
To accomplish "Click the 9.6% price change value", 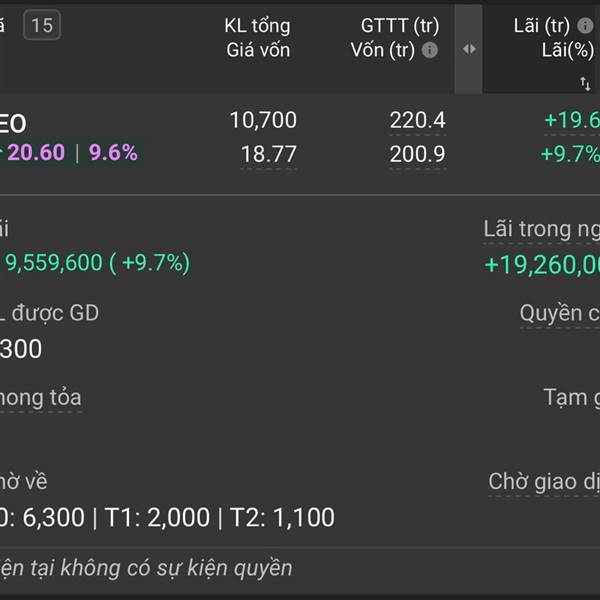I will (113, 153).
